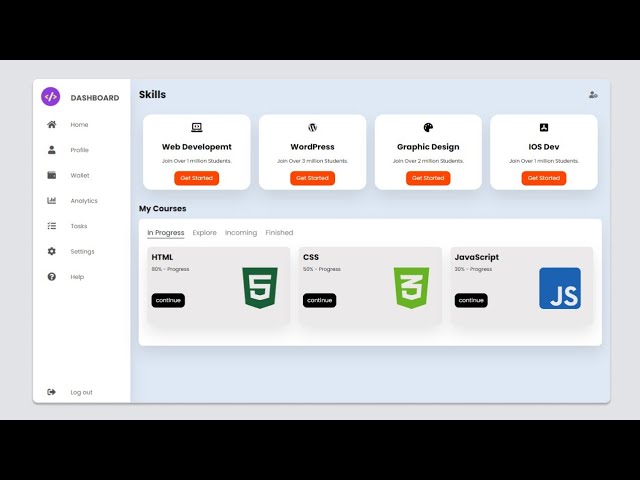Click the IOS Dev app store icon
The height and width of the screenshot is (480, 640).
tap(544, 127)
